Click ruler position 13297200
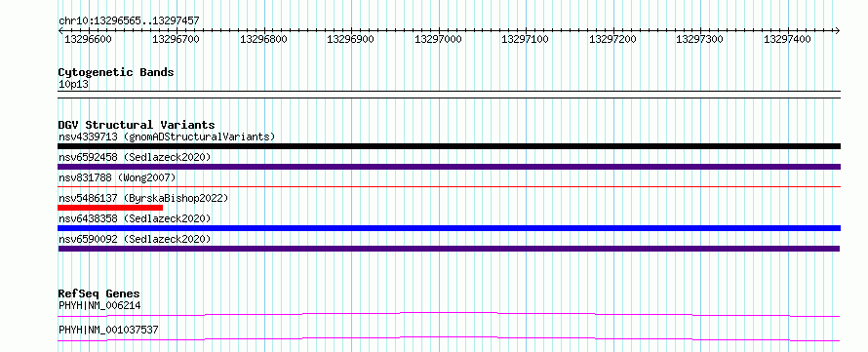The height and width of the screenshot is (352, 868). 612,39
